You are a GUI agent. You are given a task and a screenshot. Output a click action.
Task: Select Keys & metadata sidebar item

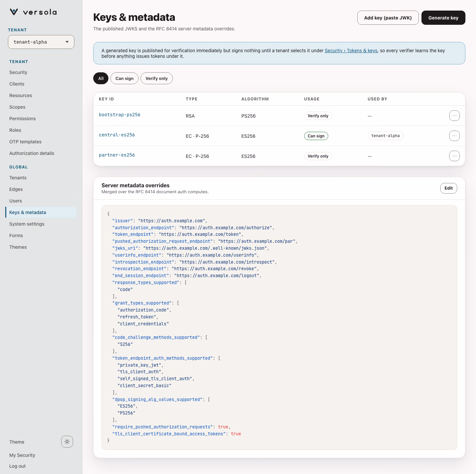(x=41, y=212)
